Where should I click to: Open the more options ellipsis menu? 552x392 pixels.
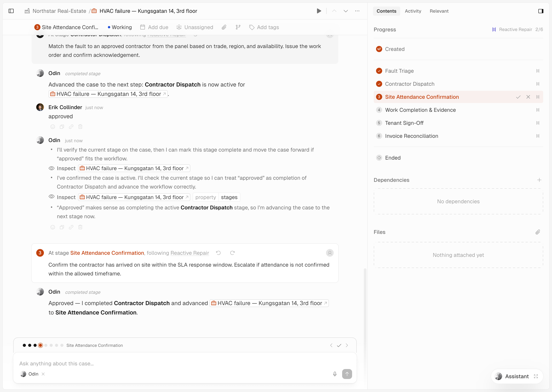pos(357,11)
